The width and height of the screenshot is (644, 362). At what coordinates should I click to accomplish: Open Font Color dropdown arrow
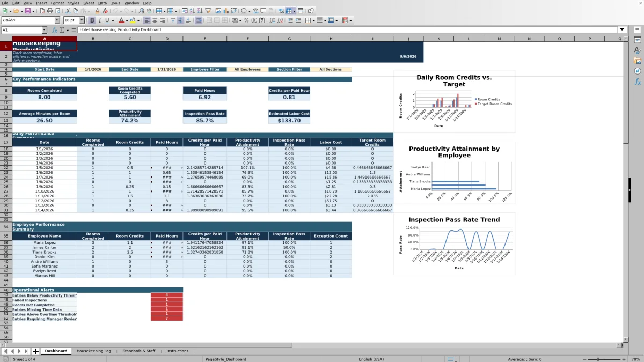pyautogui.click(x=127, y=20)
